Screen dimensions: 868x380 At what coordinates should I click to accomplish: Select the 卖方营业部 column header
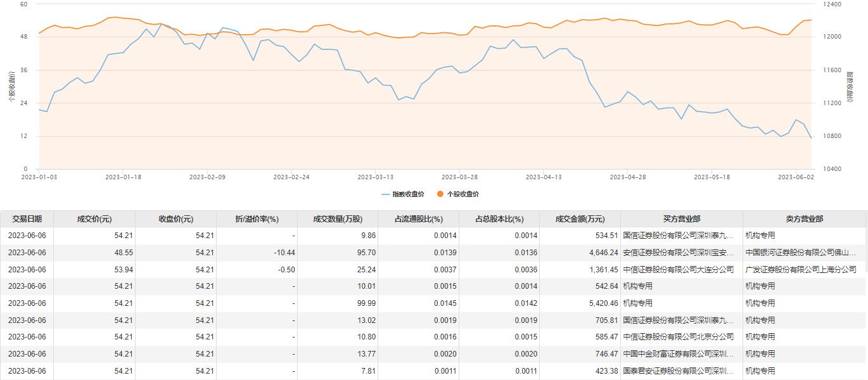804,219
